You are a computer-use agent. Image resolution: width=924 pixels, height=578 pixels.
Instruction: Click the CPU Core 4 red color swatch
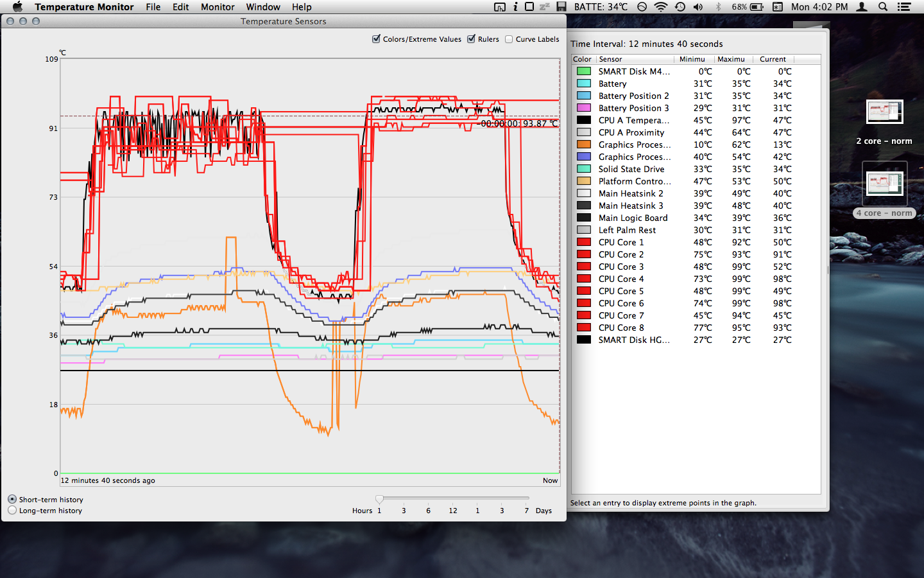point(583,279)
